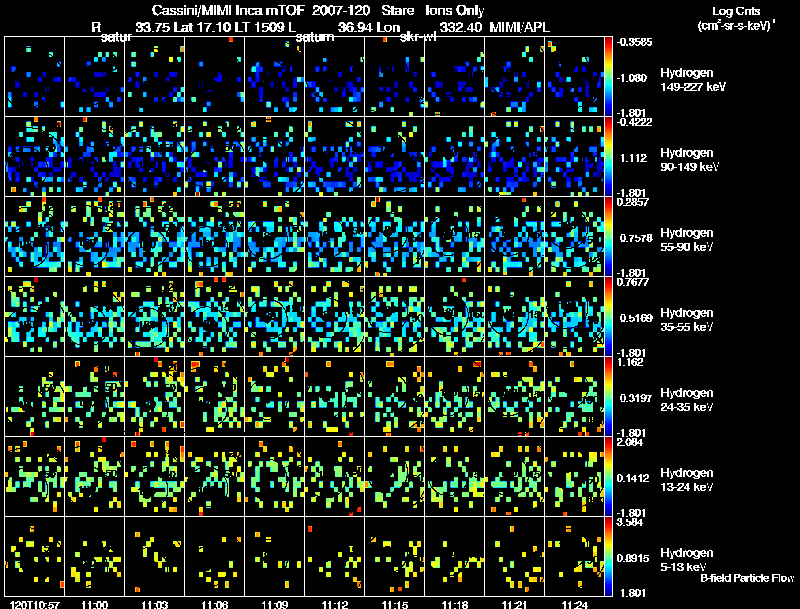Click the Cassini/MIMI Inca mTOF title
Screen dimensions: 800x609
point(229,10)
